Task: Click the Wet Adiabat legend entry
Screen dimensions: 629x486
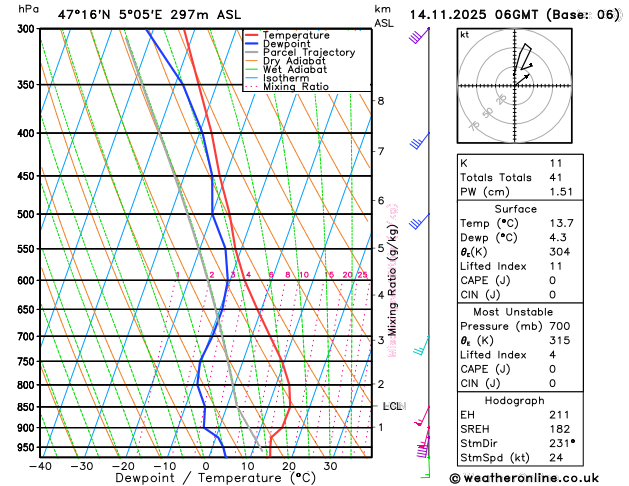Action: [x=286, y=69]
